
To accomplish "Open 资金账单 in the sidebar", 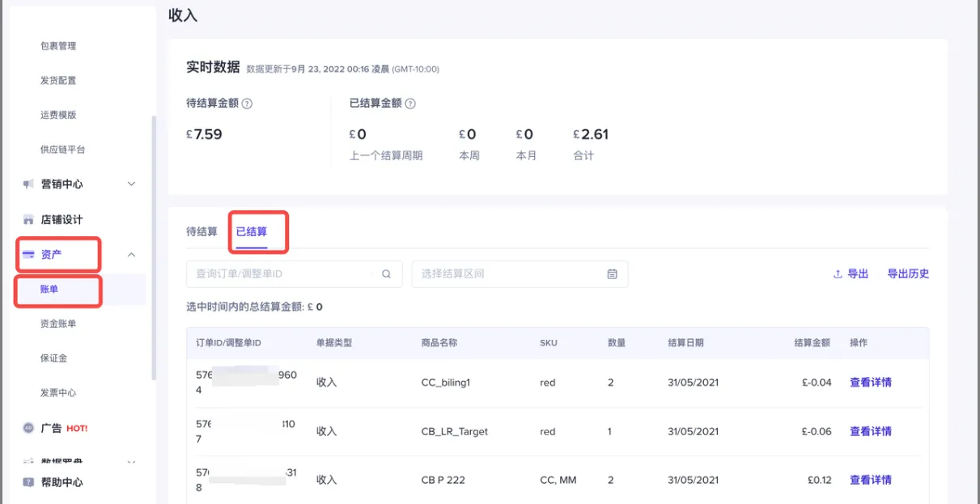I will click(x=58, y=324).
